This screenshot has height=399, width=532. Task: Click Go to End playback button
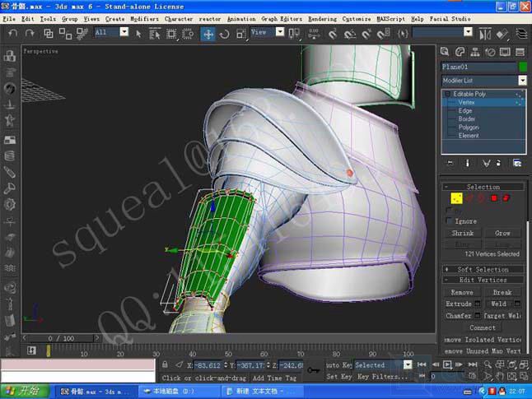pos(473,364)
